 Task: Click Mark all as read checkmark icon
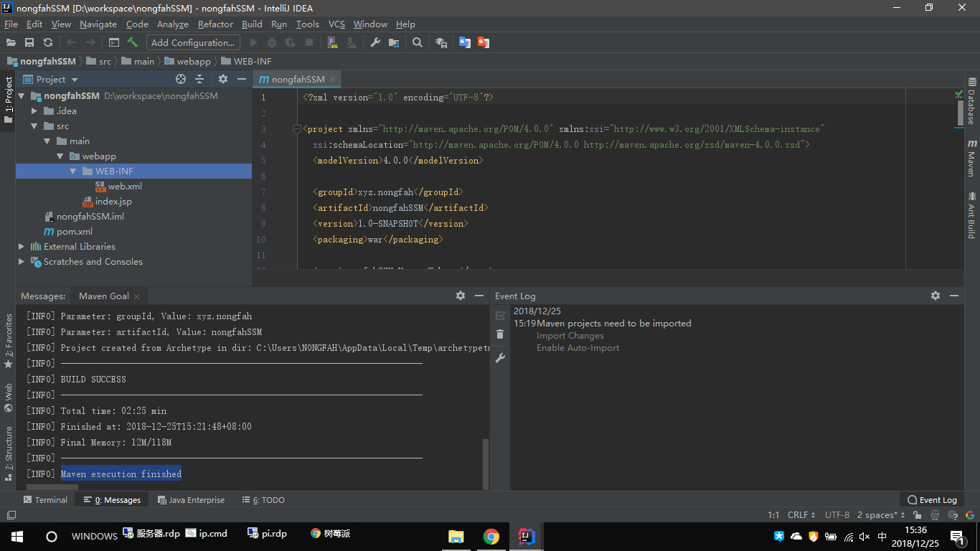(x=500, y=315)
